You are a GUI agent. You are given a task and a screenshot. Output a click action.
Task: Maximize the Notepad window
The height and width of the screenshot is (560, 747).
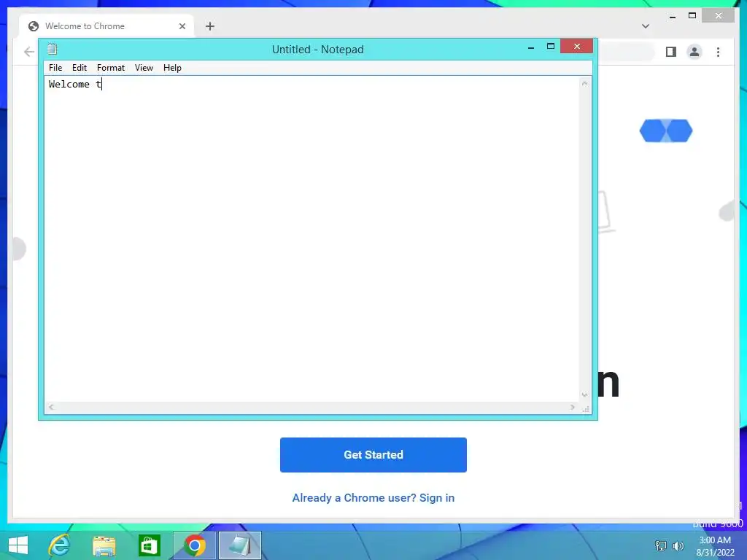pyautogui.click(x=550, y=46)
